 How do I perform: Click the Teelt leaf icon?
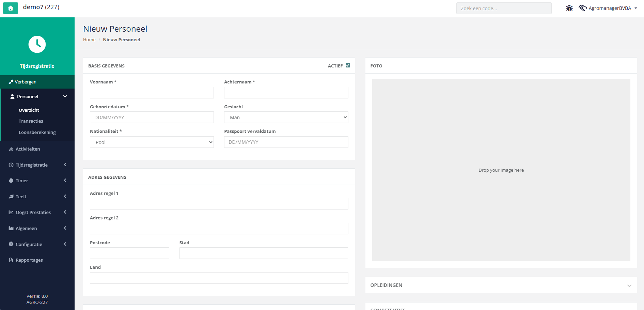pos(11,197)
